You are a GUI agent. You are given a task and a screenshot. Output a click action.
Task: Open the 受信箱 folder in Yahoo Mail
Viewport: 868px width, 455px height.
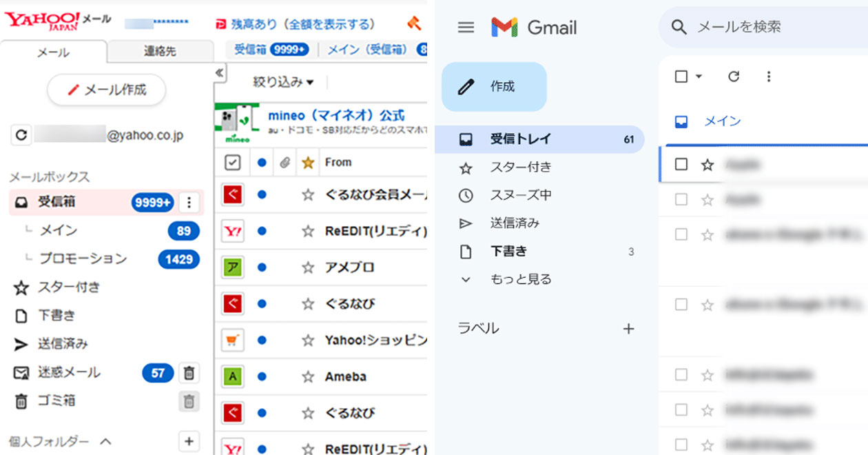106,202
